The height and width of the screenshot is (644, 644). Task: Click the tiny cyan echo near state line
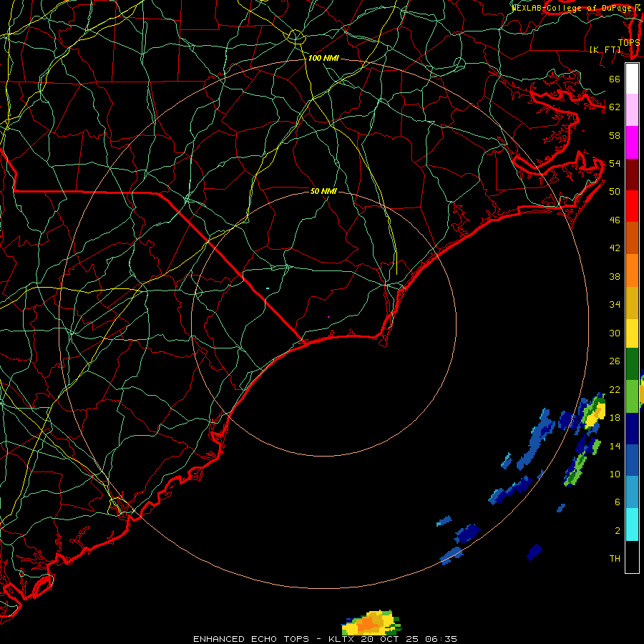point(268,288)
